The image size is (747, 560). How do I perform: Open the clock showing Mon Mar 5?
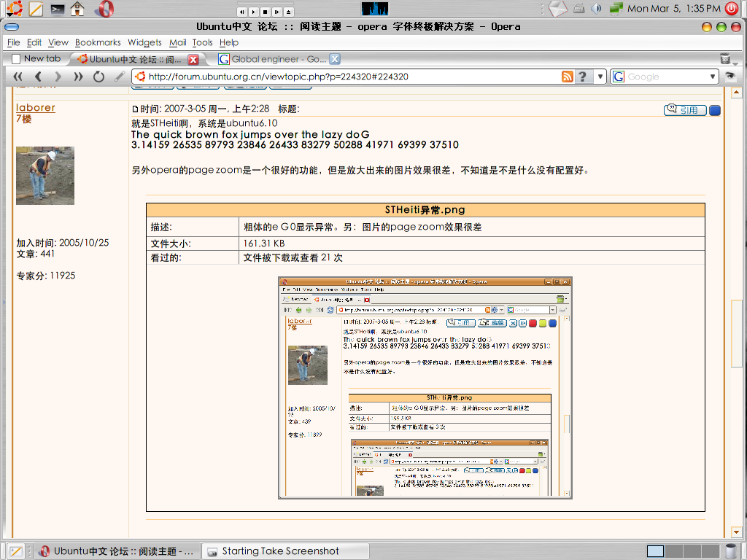click(x=673, y=9)
